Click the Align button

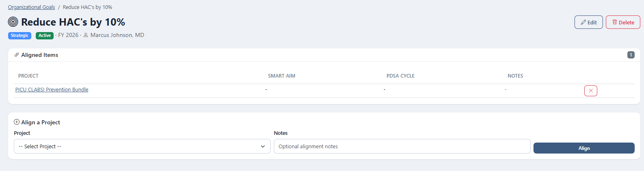(584, 148)
